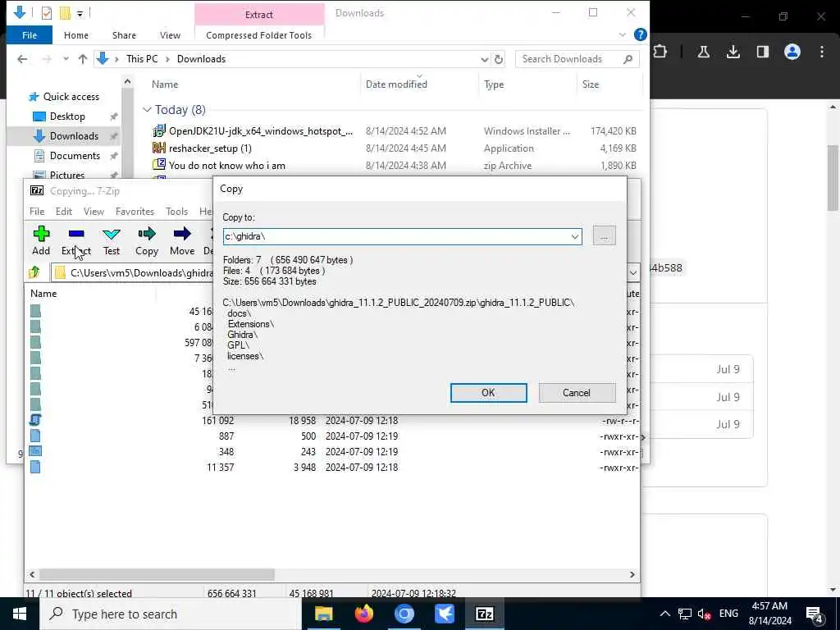The image size is (840, 630).
Task: Click the 7-Zip Extract toolbar icon
Action: 76,240
